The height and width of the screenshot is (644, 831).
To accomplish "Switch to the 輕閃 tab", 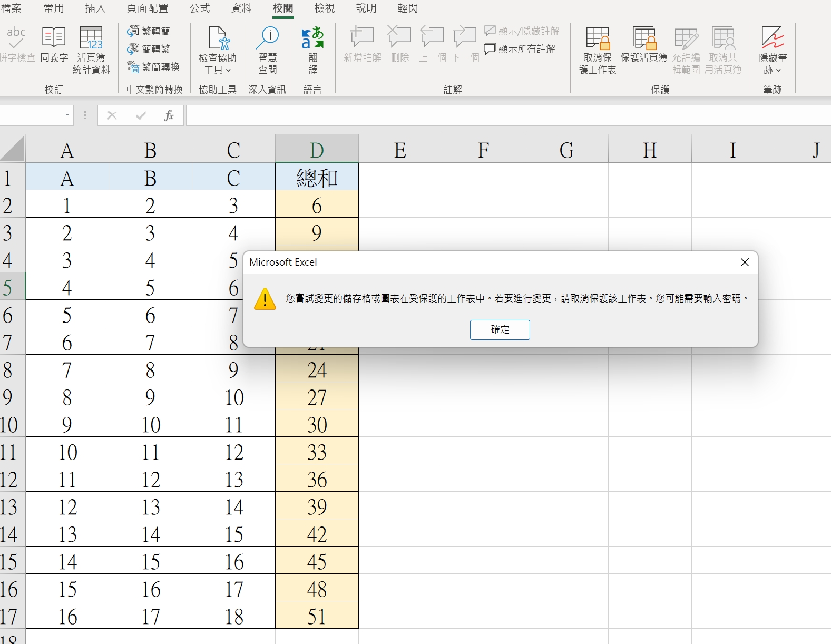I will (x=408, y=8).
